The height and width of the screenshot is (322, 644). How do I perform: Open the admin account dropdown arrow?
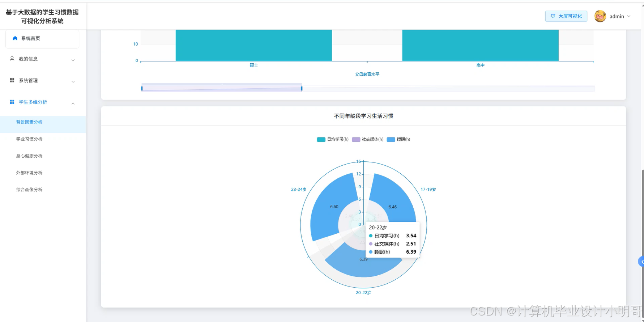[629, 16]
